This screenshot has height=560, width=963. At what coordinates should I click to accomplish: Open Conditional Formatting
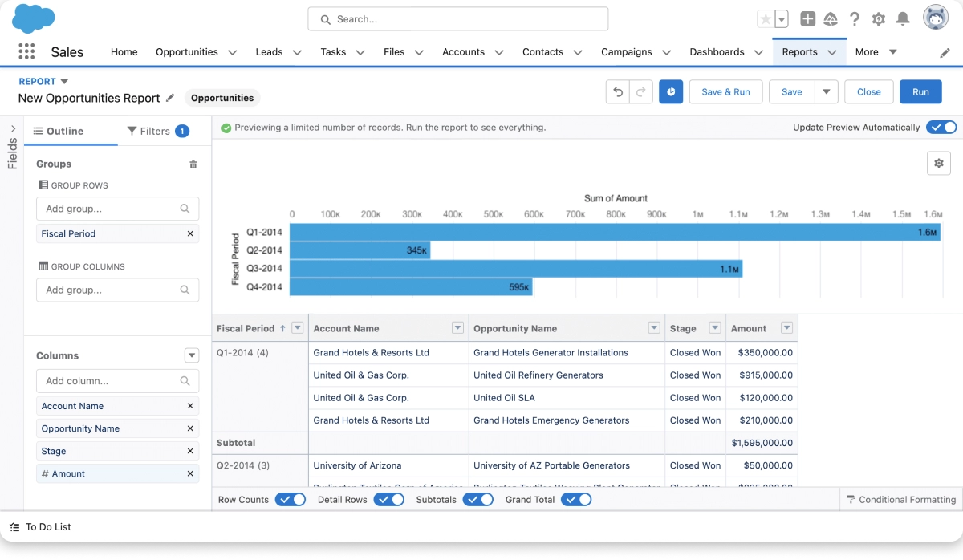point(900,499)
